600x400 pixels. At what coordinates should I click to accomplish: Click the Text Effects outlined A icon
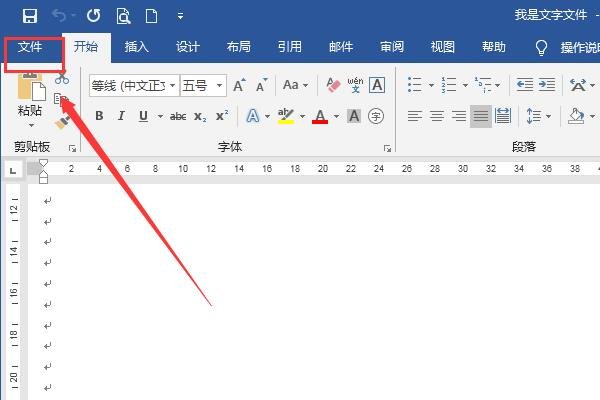[x=253, y=116]
